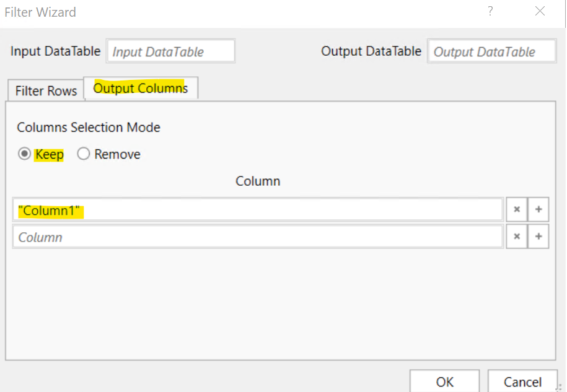This screenshot has height=392, width=567.
Task: Open the help question mark in title bar
Action: click(x=490, y=12)
